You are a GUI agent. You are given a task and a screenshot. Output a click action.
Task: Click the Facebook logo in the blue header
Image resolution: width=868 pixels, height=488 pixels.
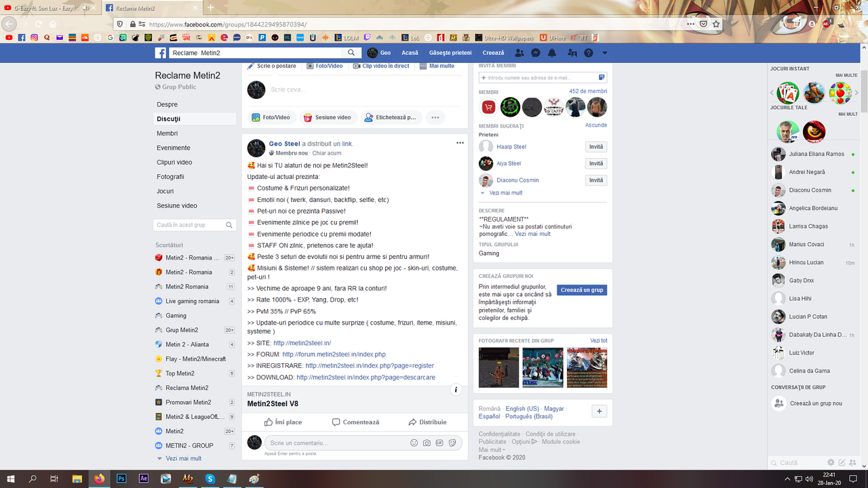point(161,53)
